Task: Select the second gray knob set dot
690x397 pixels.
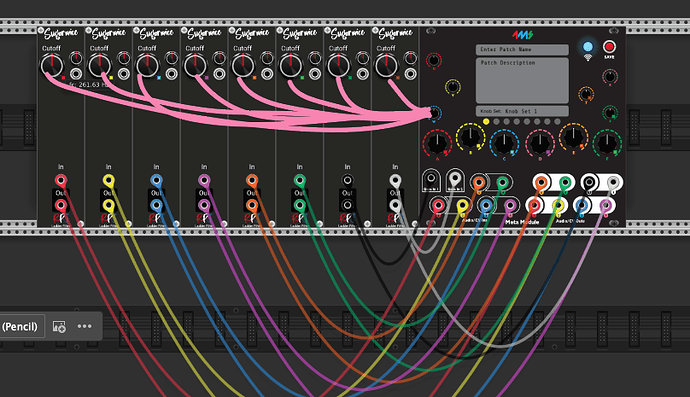Action: [506, 121]
